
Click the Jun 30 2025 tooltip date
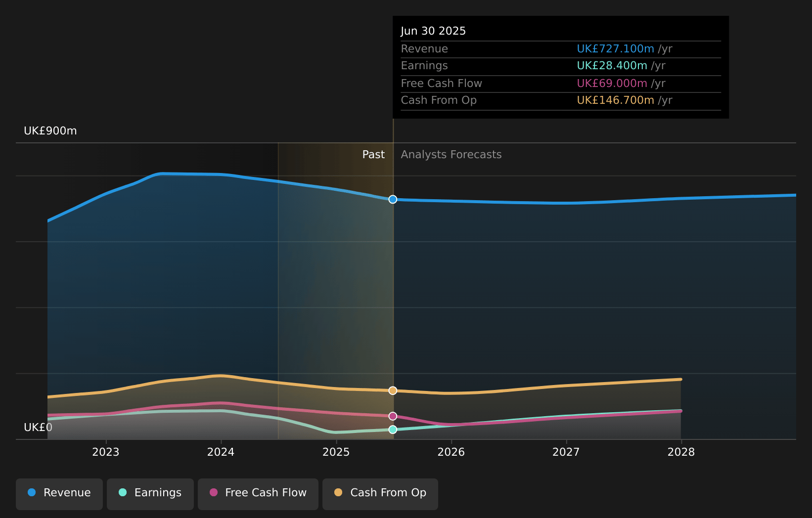click(433, 31)
